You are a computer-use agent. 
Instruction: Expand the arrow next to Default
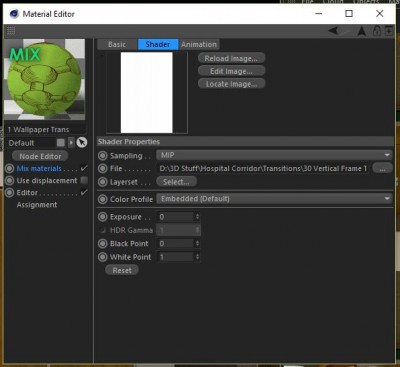pos(71,143)
